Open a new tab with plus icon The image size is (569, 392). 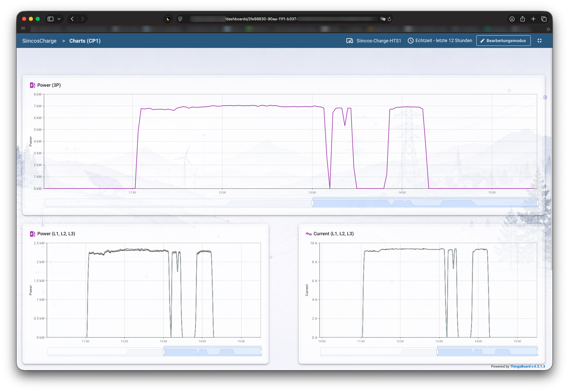click(533, 19)
